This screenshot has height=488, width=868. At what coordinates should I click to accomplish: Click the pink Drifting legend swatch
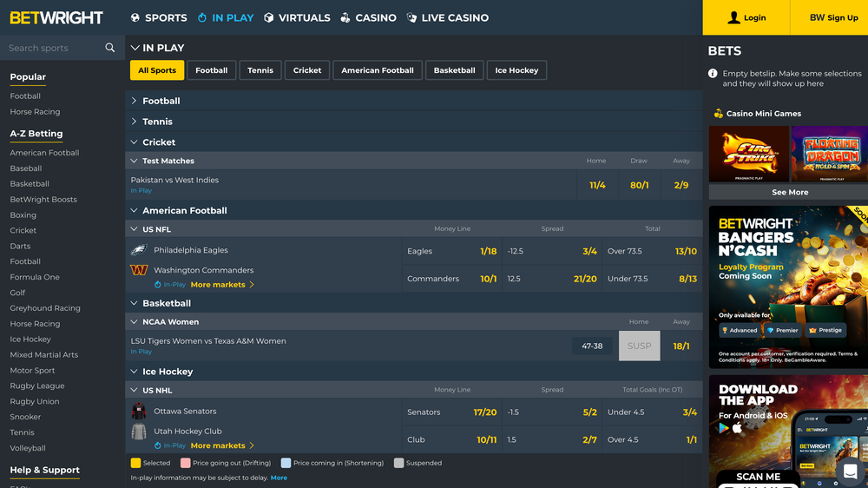coord(186,463)
